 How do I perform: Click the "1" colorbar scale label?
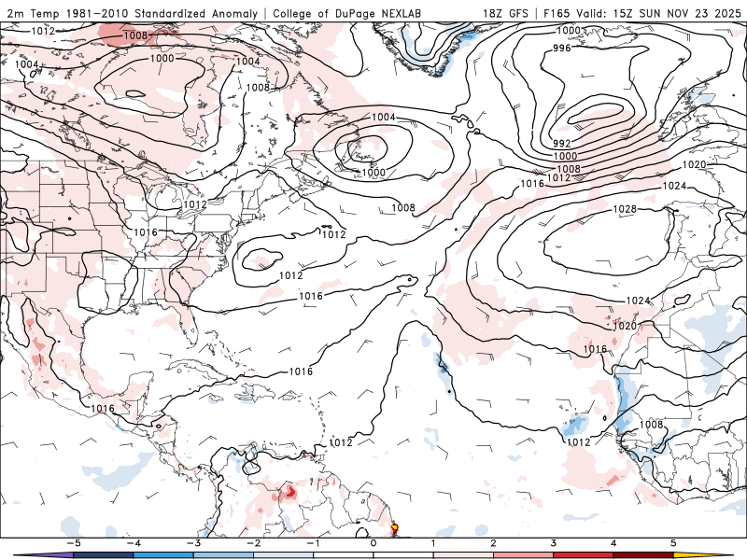(433, 543)
